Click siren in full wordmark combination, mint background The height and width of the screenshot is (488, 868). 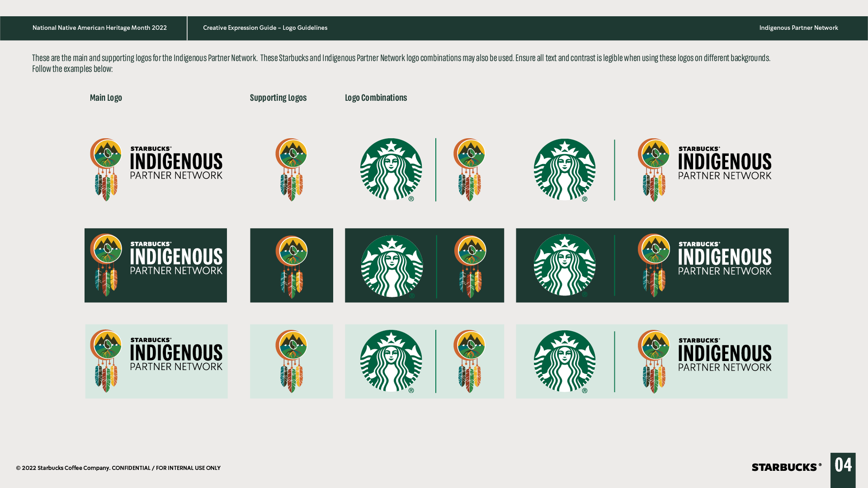point(565,361)
